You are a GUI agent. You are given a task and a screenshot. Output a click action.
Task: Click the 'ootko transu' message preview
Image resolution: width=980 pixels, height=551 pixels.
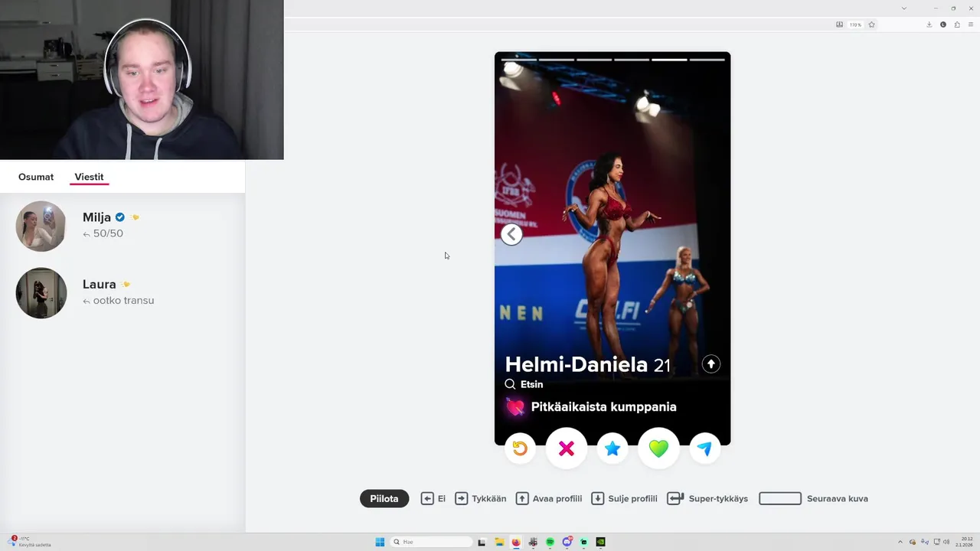point(123,301)
